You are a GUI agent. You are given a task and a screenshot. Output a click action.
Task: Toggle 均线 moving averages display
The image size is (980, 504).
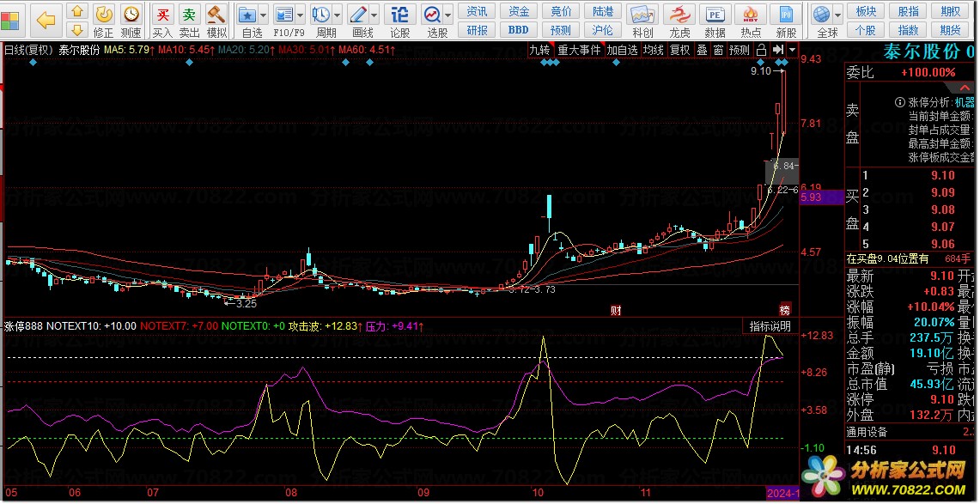point(653,50)
